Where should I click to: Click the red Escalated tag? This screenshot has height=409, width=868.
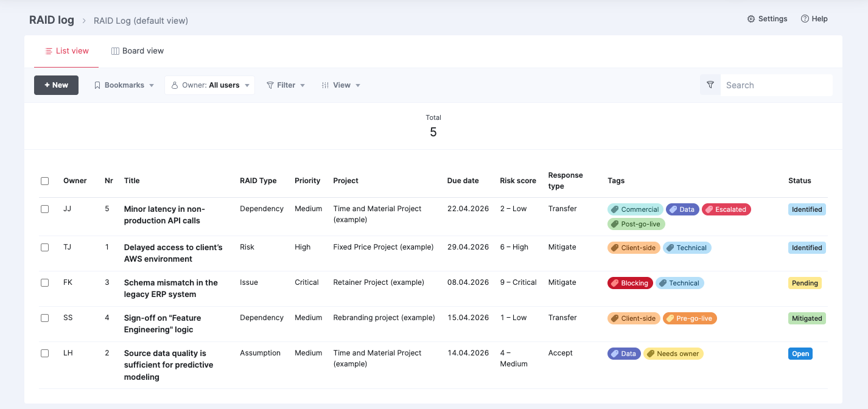point(726,209)
